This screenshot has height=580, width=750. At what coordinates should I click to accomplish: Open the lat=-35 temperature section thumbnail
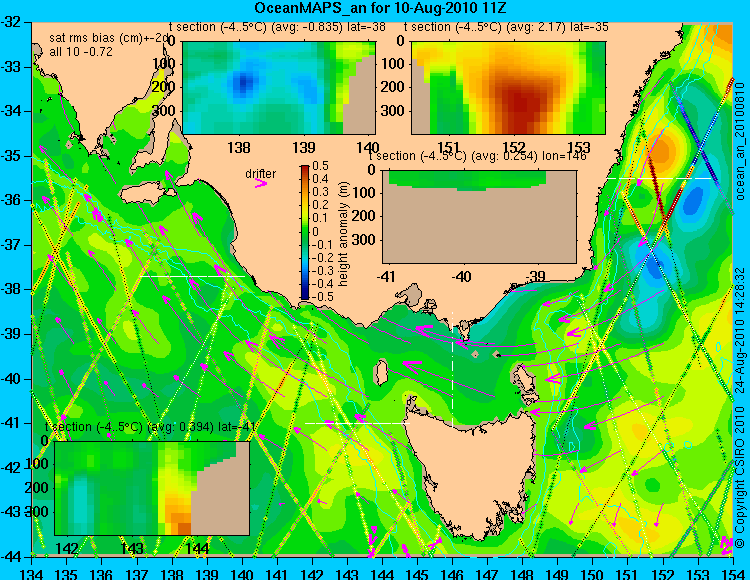click(508, 88)
